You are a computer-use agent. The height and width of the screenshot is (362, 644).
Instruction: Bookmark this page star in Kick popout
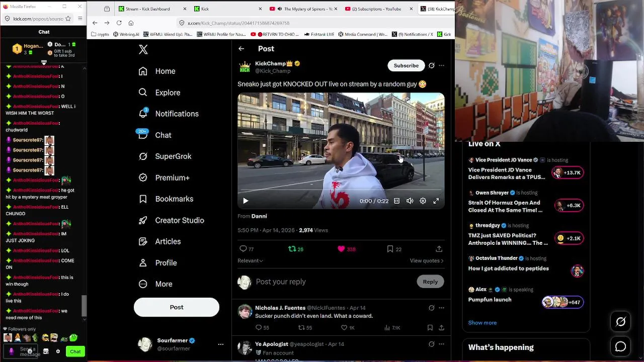[x=69, y=19]
